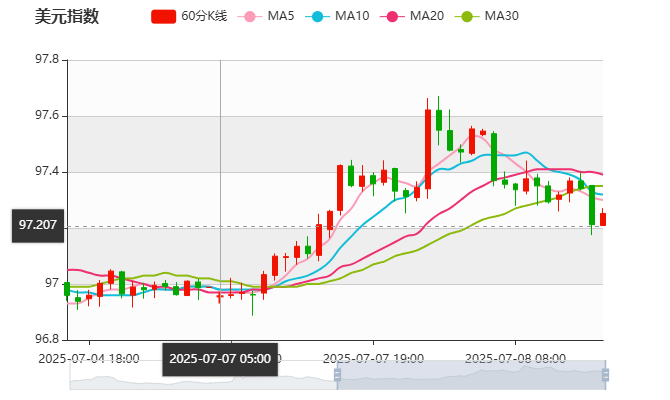Click the red 60分K线 legend icon
Viewport: 670px width, 400px height.
pos(164,17)
